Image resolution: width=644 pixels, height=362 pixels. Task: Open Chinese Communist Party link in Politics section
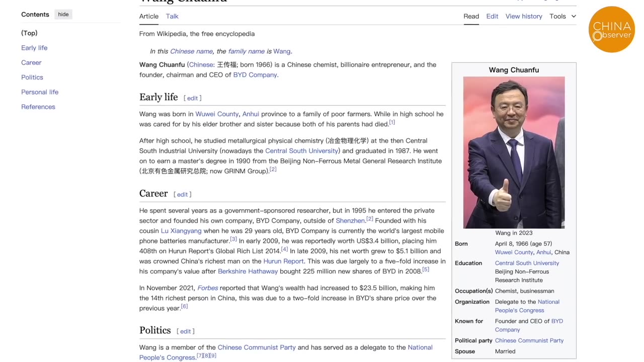pyautogui.click(x=257, y=347)
